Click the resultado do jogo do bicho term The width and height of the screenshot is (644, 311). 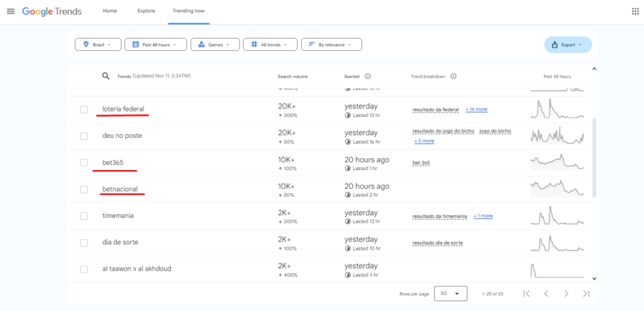(x=443, y=131)
